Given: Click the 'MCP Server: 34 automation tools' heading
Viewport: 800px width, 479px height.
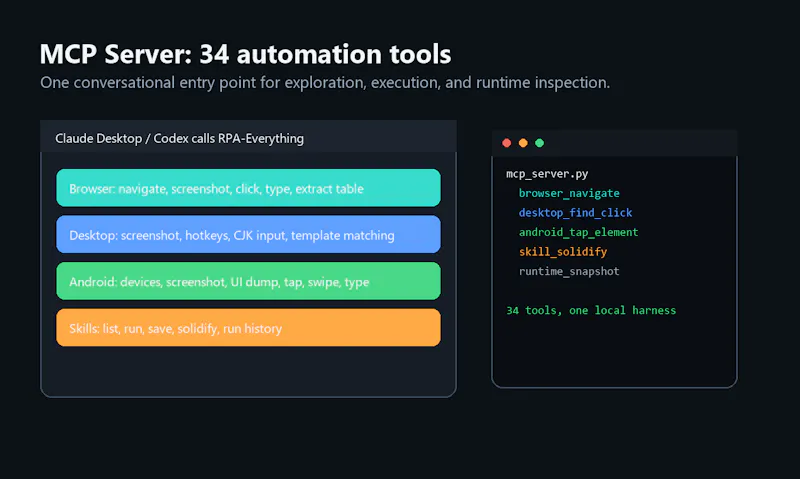Looking at the screenshot, I should click(x=245, y=54).
